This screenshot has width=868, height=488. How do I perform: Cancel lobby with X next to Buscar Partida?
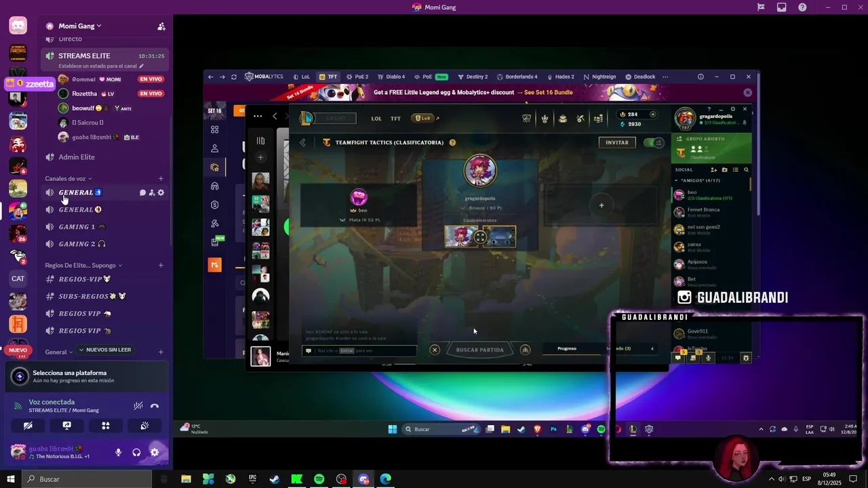[435, 350]
